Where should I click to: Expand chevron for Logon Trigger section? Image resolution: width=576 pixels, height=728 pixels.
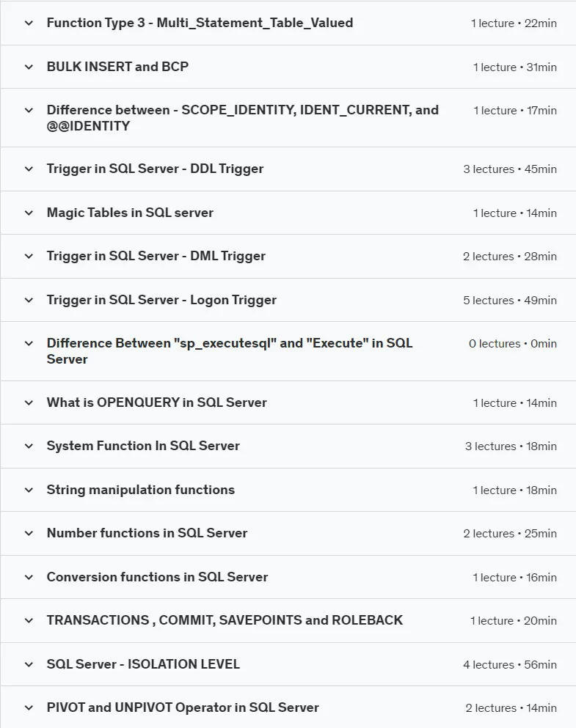(29, 301)
